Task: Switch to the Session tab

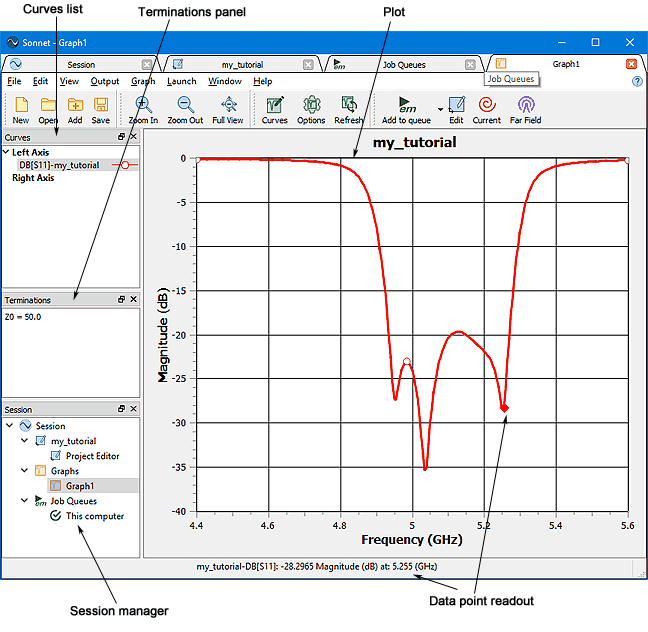Action: [x=81, y=64]
